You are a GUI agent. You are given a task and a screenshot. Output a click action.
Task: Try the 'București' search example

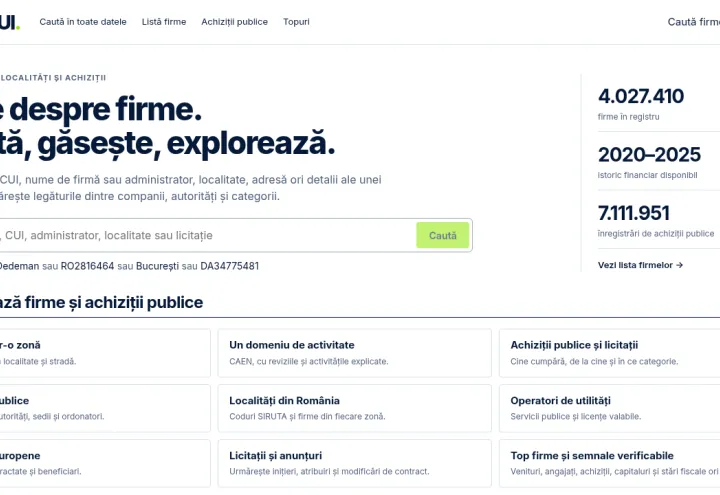pyautogui.click(x=157, y=266)
